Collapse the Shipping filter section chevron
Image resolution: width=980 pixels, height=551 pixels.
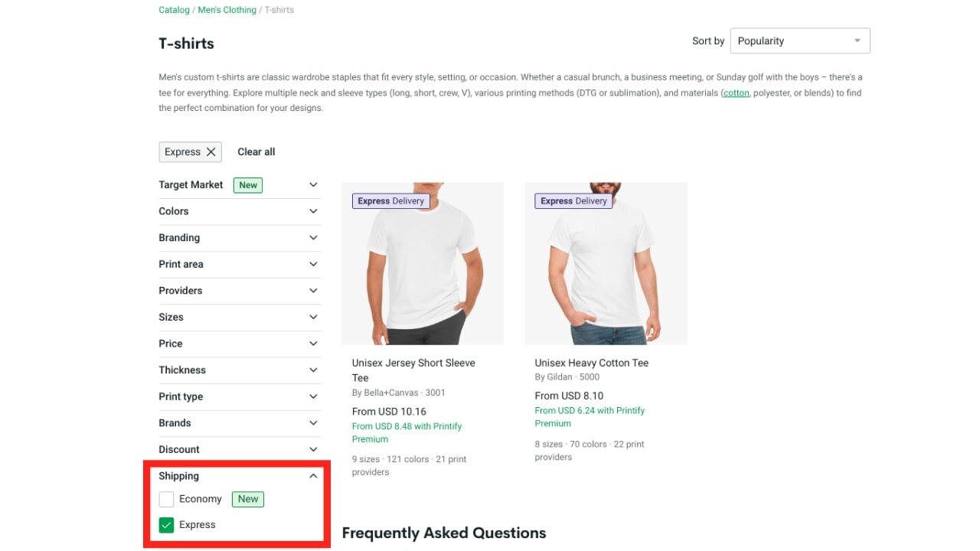click(313, 476)
